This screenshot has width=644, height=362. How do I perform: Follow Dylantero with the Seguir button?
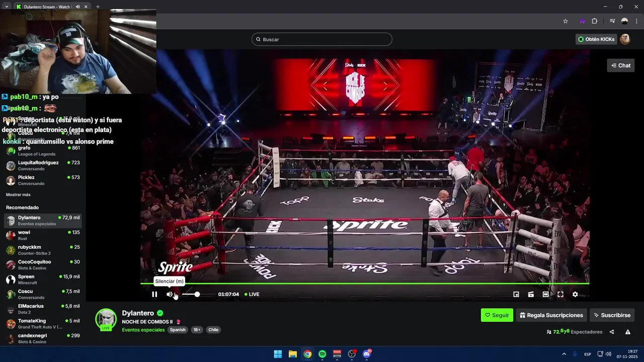pyautogui.click(x=497, y=315)
